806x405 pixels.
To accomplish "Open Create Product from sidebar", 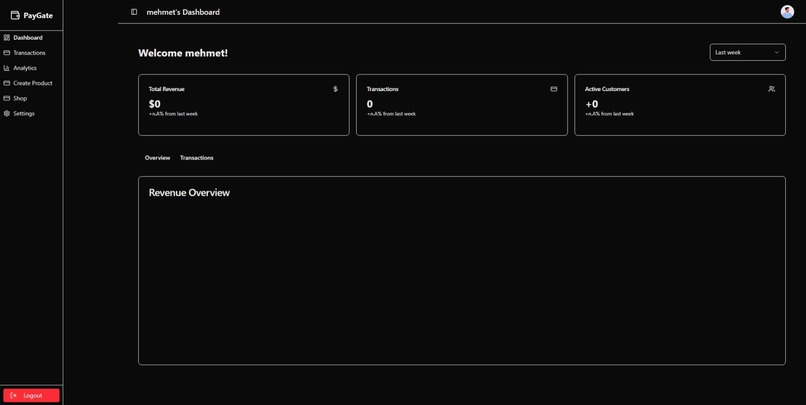I will (31, 83).
